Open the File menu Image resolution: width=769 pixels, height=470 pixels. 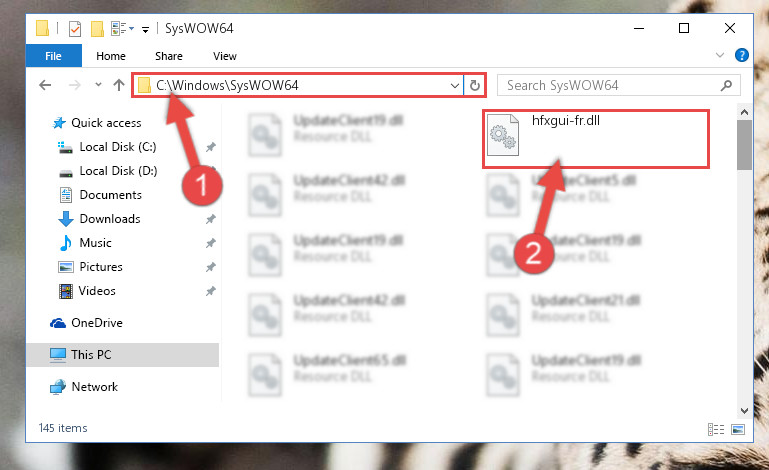[53, 56]
